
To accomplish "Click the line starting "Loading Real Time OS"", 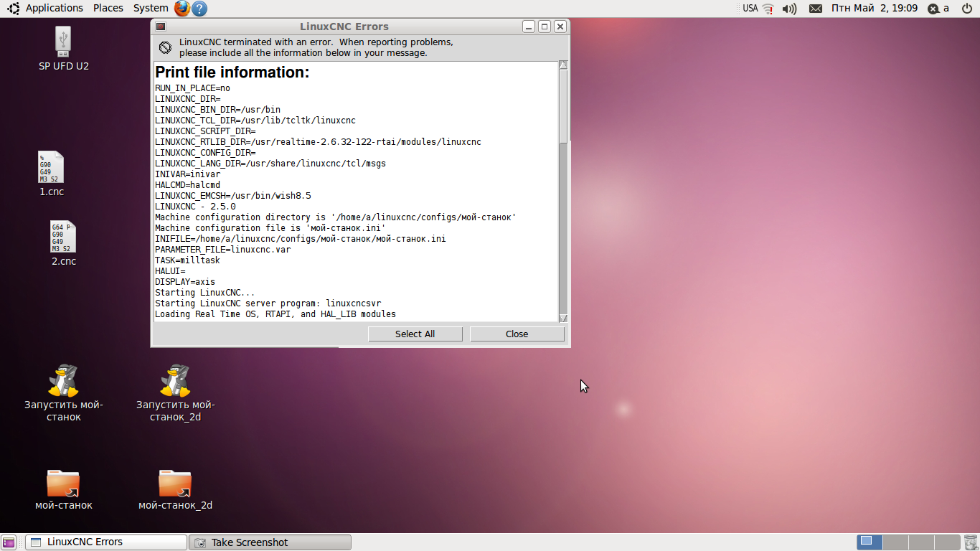I will point(275,314).
